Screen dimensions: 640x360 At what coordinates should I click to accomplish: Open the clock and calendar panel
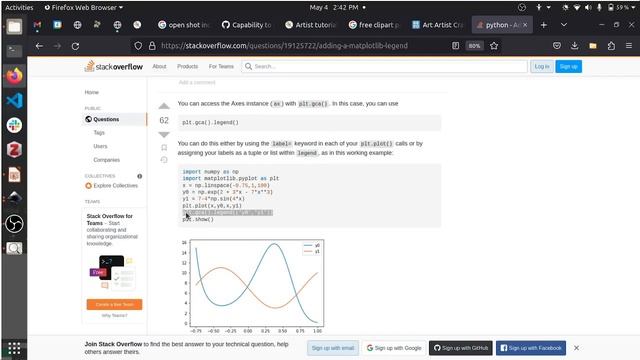[337, 7]
